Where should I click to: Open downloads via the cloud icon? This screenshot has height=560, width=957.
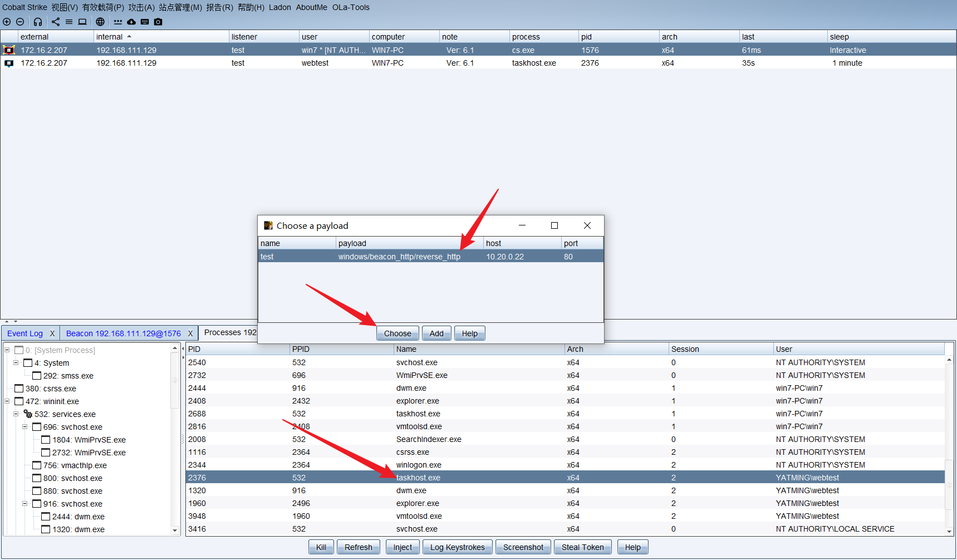[x=131, y=22]
